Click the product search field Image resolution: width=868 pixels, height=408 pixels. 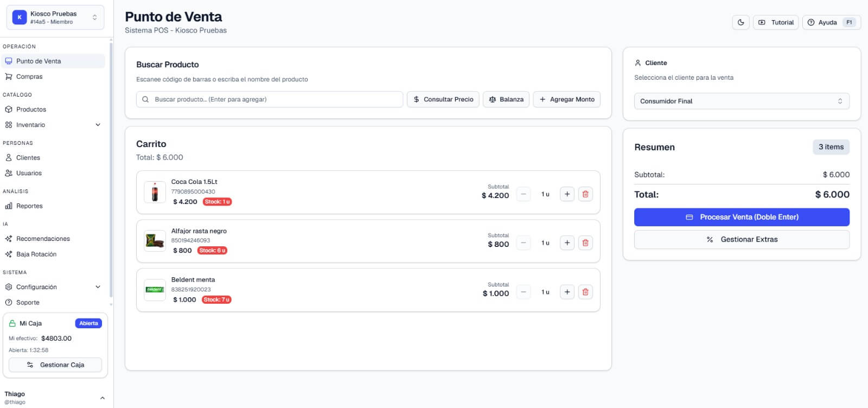point(270,99)
